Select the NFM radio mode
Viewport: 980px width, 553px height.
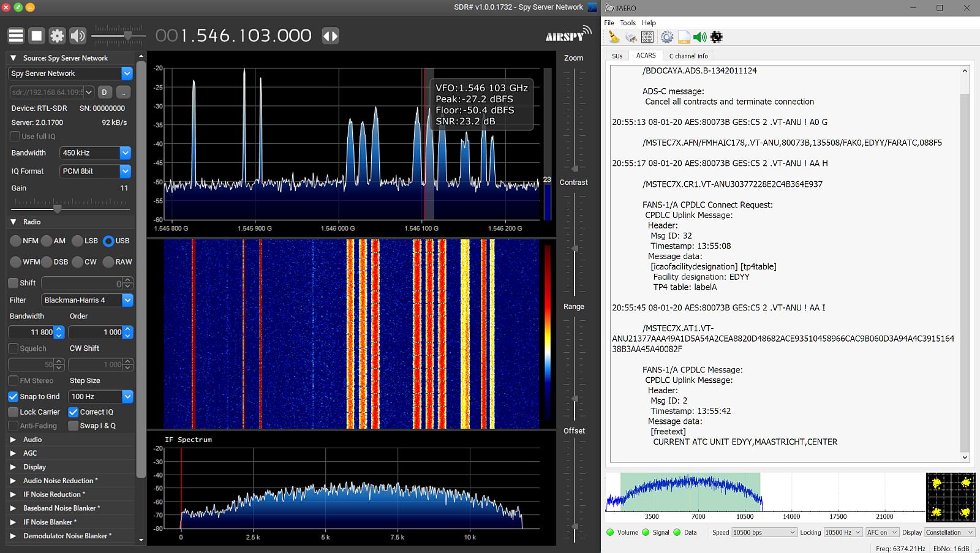point(16,241)
